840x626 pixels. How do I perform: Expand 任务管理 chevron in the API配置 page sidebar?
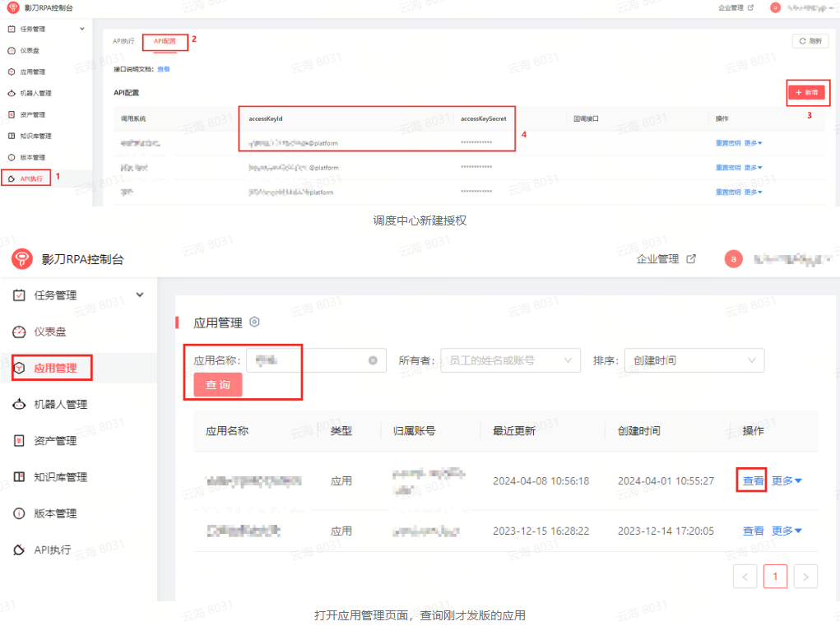click(x=82, y=29)
